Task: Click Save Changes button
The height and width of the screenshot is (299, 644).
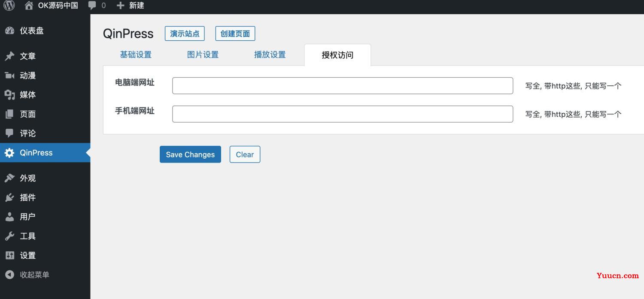Action: coord(190,154)
